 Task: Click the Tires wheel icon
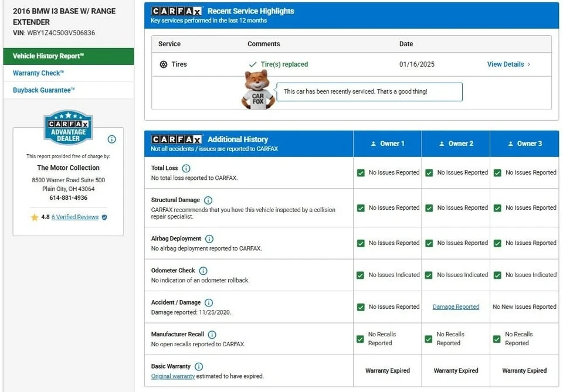(x=164, y=64)
